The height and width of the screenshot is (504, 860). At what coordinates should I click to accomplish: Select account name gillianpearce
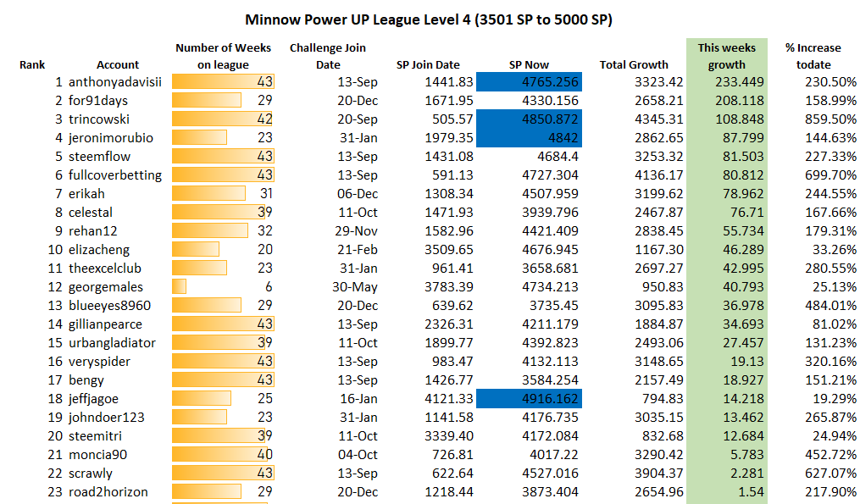[105, 324]
